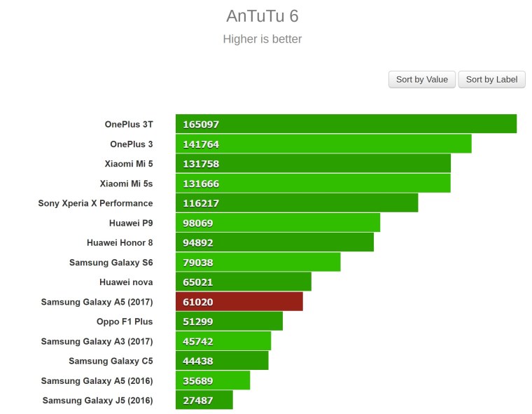Click the Xiaomi Mi 5 bar showing 131758

click(313, 164)
